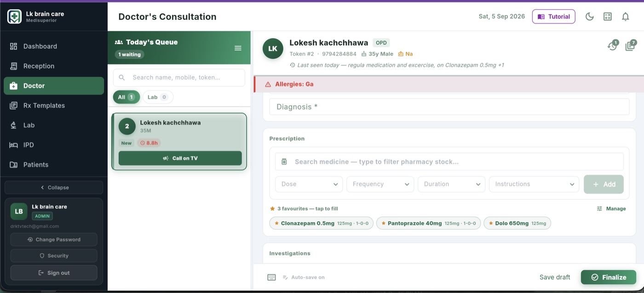The image size is (644, 293).
Task: Click the ADMIN role badge
Action: (x=42, y=216)
